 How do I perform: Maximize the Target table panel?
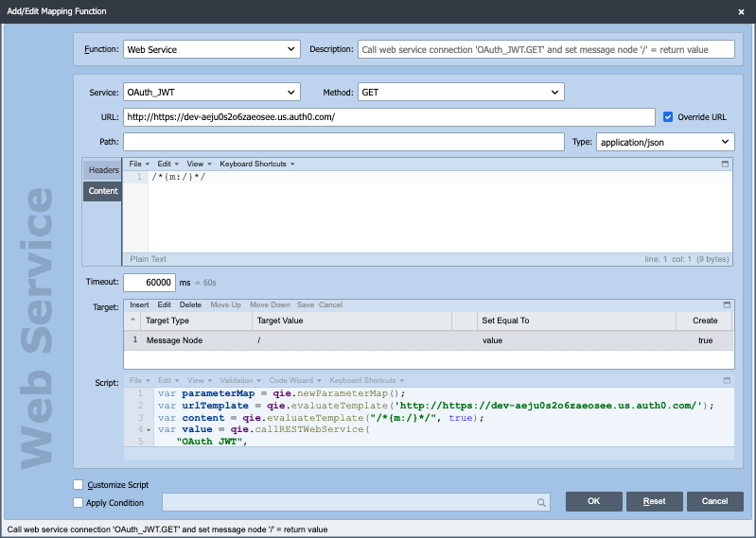pyautogui.click(x=727, y=304)
